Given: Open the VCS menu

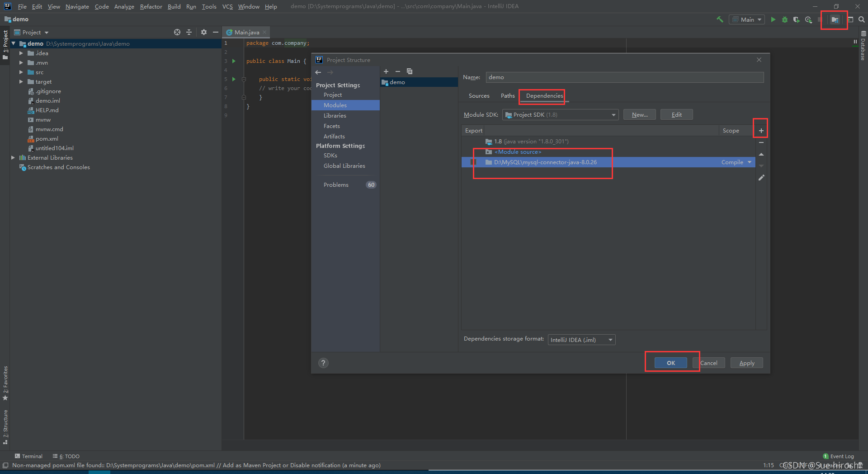Looking at the screenshot, I should point(227,6).
